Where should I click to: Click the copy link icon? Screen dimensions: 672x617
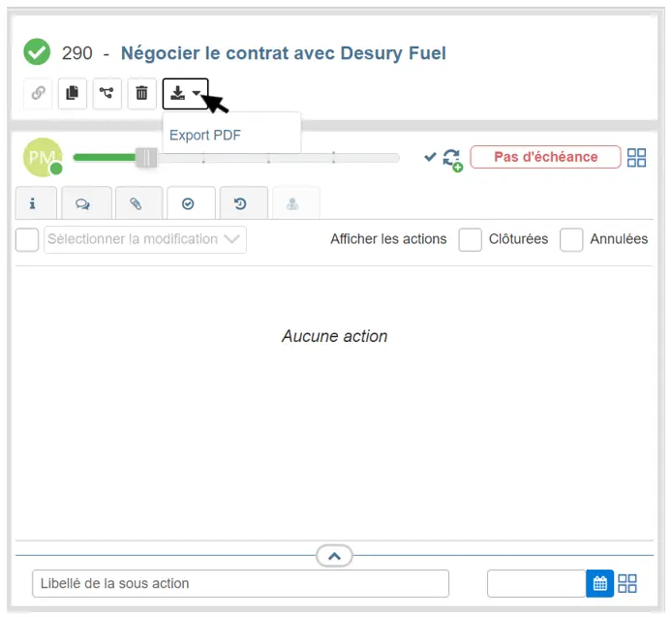pos(38,93)
